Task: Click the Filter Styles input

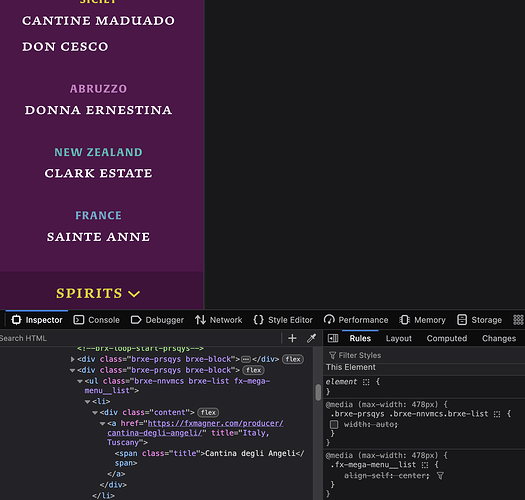Action: [425, 355]
